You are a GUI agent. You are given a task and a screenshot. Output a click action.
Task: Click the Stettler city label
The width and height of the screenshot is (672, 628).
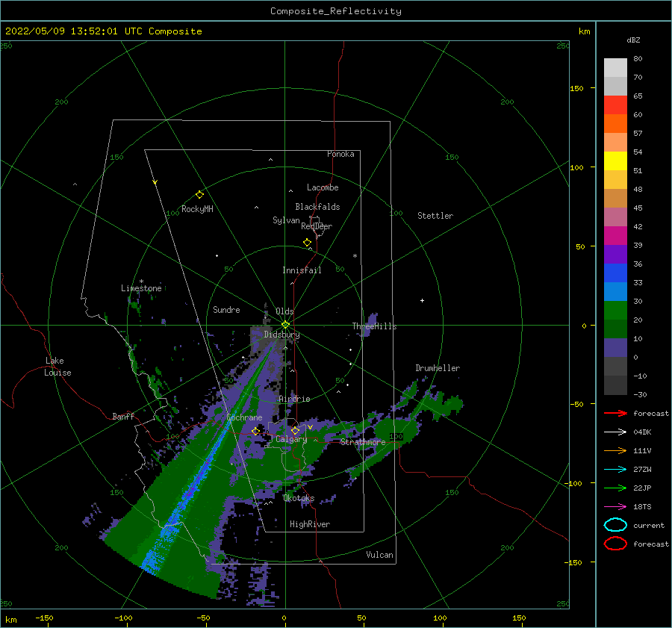click(x=435, y=216)
